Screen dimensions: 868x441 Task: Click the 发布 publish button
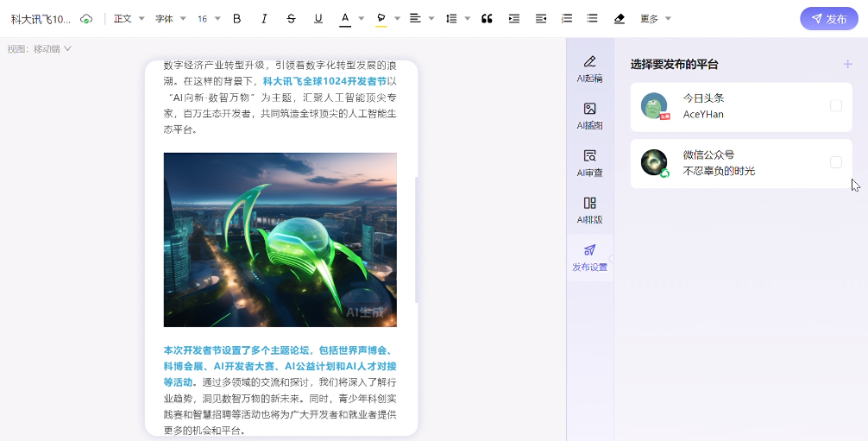pyautogui.click(x=828, y=19)
